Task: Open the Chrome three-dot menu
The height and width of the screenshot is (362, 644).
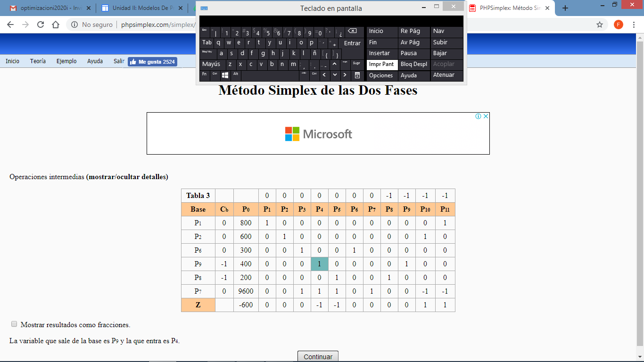Action: [634, 25]
